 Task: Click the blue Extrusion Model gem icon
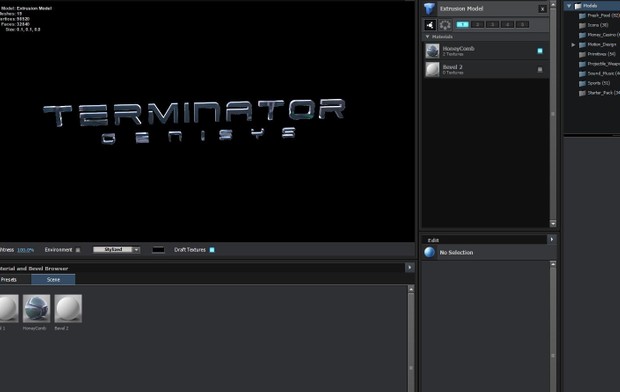click(x=429, y=8)
